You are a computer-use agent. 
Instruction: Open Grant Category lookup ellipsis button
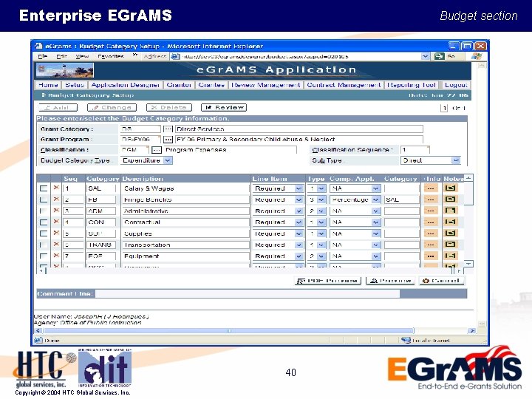[168, 129]
